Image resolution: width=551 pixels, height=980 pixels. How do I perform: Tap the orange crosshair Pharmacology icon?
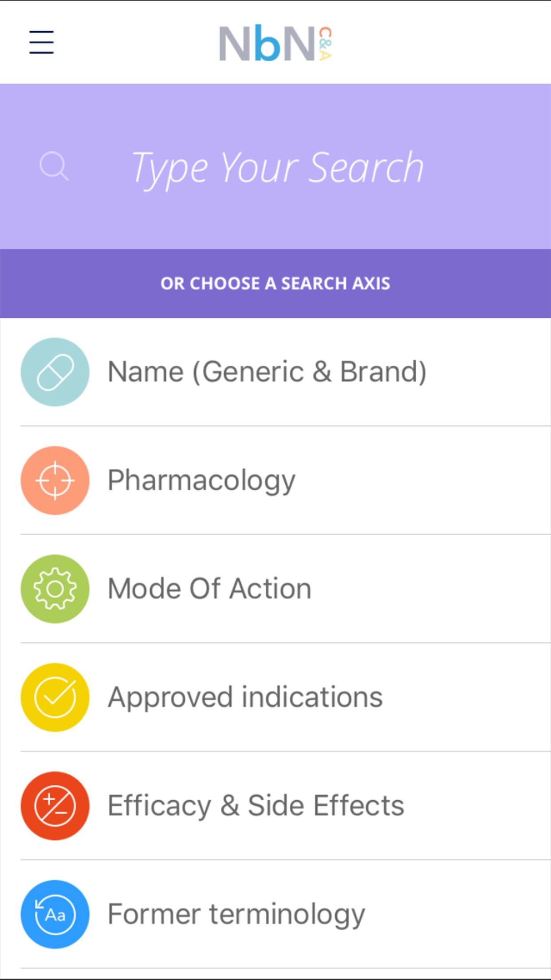(x=55, y=480)
